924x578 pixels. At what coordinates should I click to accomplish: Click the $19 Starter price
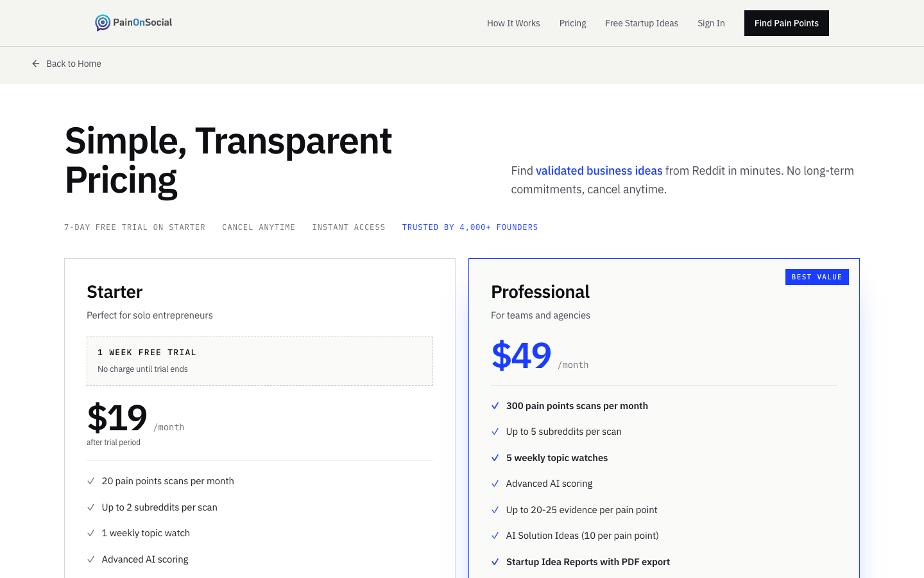click(117, 418)
